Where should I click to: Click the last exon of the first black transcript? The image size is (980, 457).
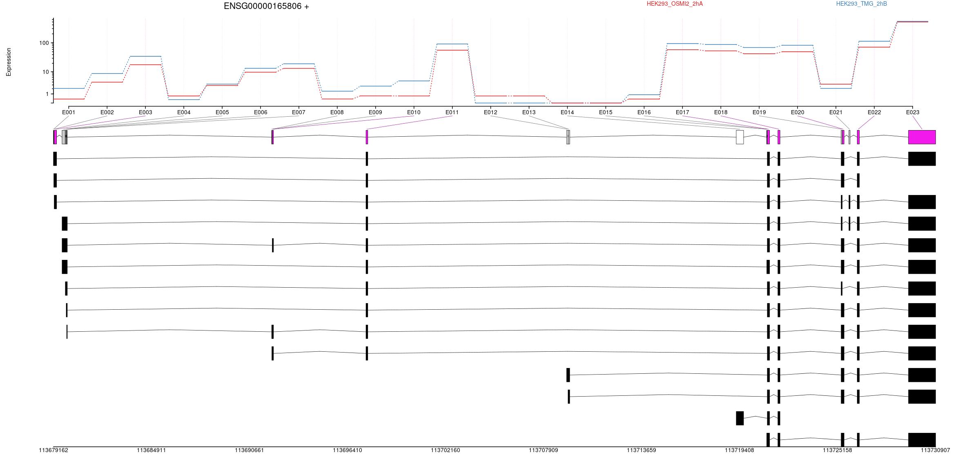pos(922,159)
